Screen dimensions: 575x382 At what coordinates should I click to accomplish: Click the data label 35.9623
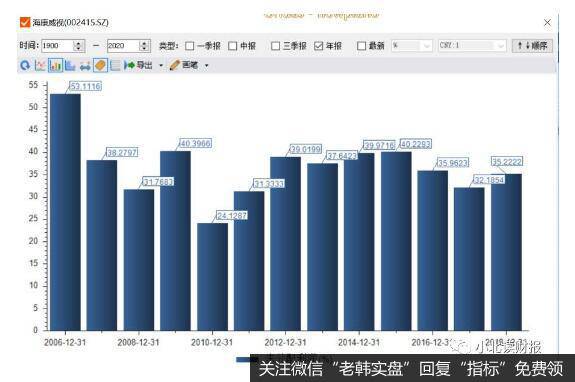coord(453,162)
